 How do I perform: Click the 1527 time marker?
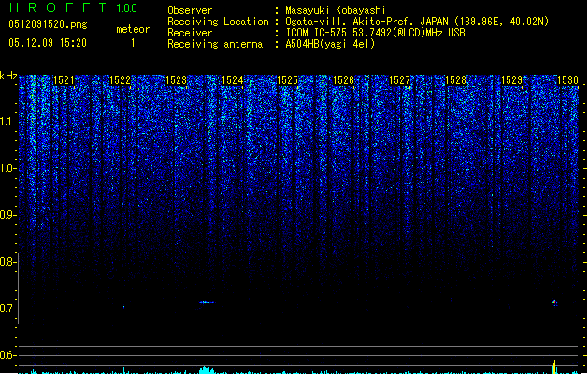click(x=399, y=80)
